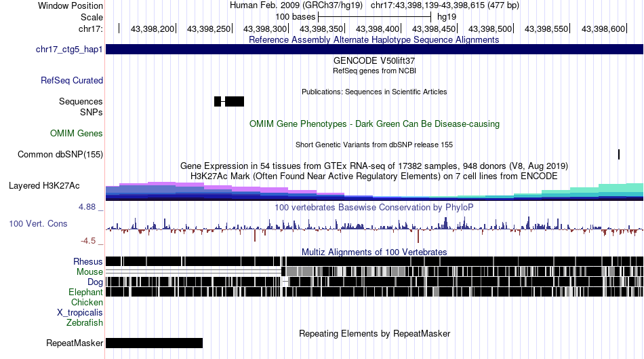Open Multiz Alignments of 100 Vertebrates title
Screen dimensions: 644x359
(x=374, y=252)
